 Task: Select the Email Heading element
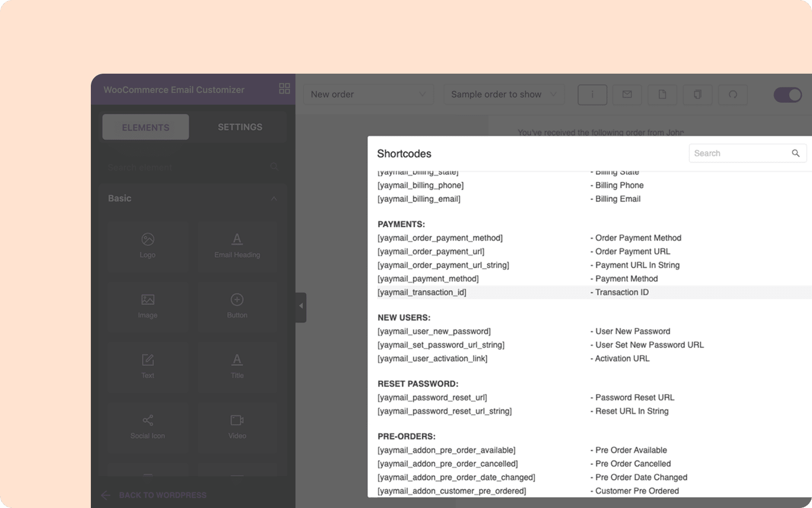(237, 246)
